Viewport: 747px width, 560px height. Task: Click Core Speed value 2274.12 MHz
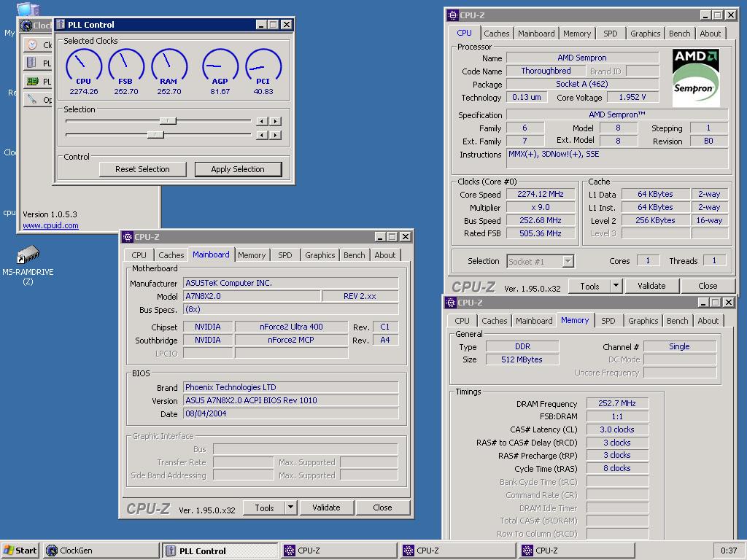(541, 194)
